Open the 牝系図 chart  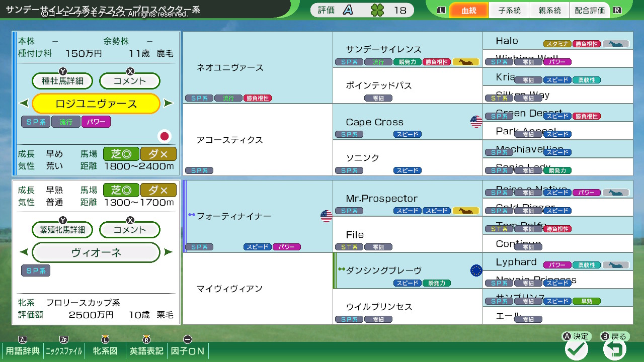tap(105, 351)
